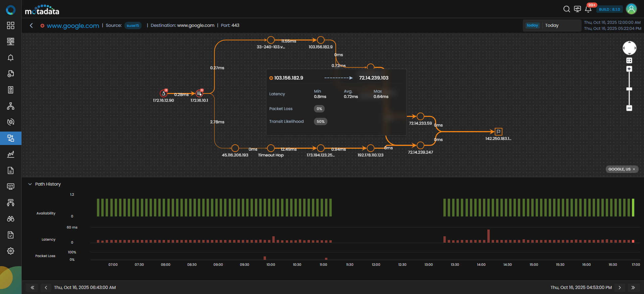The image size is (644, 294).
Task: Open the dashboard grid icon in sidebar
Action: [x=11, y=26]
